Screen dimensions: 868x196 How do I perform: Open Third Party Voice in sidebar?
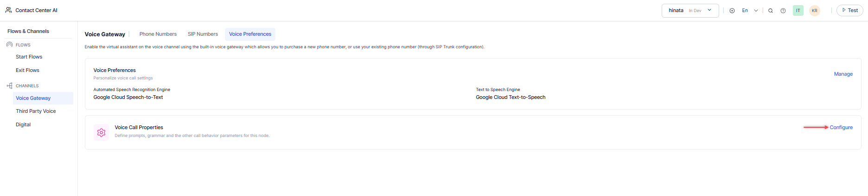[x=36, y=111]
